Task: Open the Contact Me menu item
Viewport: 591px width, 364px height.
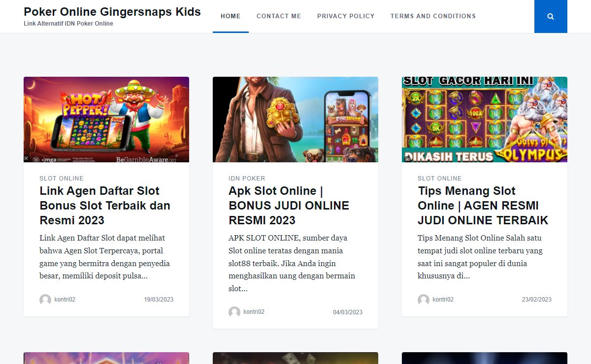Action: tap(279, 16)
